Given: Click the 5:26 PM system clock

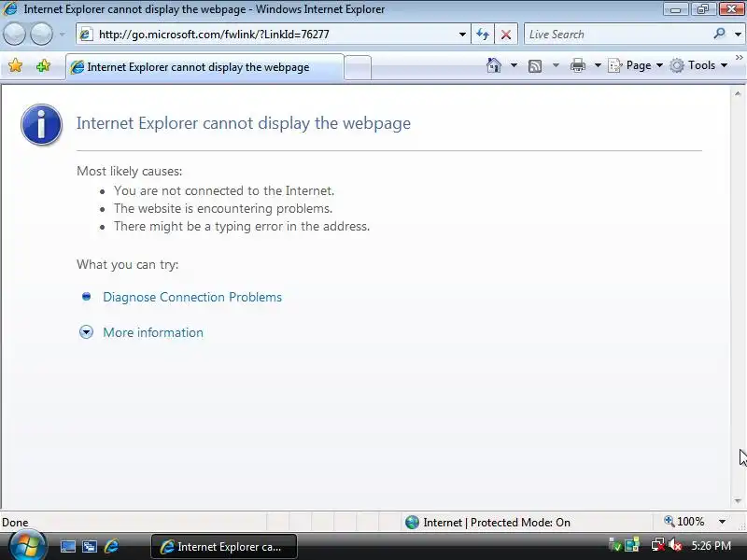Looking at the screenshot, I should (x=712, y=545).
